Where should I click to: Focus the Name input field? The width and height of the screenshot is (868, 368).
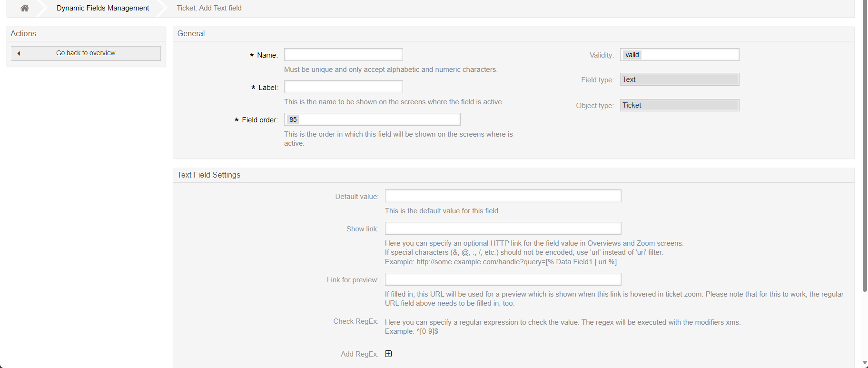343,55
